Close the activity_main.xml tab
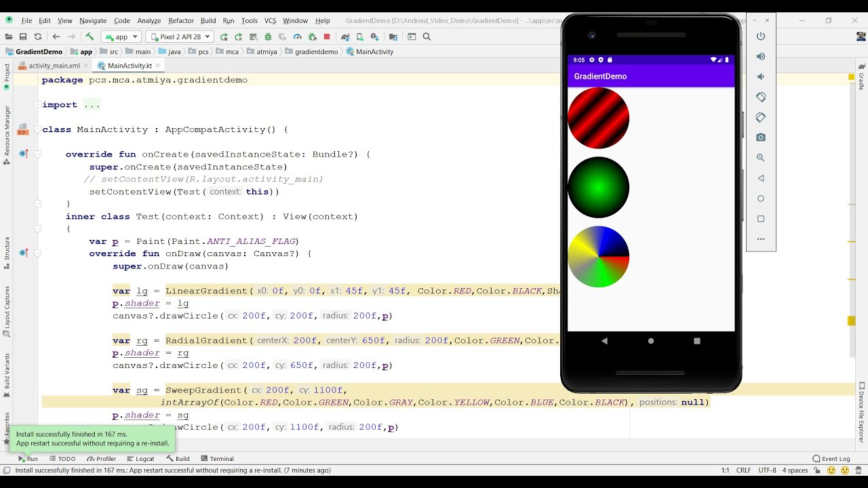The image size is (868, 488). (x=87, y=66)
